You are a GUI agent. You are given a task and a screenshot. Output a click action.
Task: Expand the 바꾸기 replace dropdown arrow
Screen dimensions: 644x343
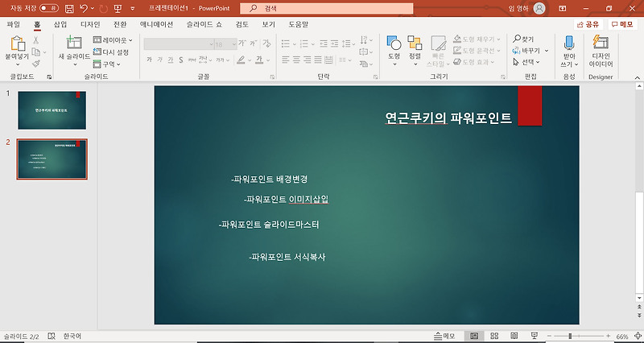(547, 51)
